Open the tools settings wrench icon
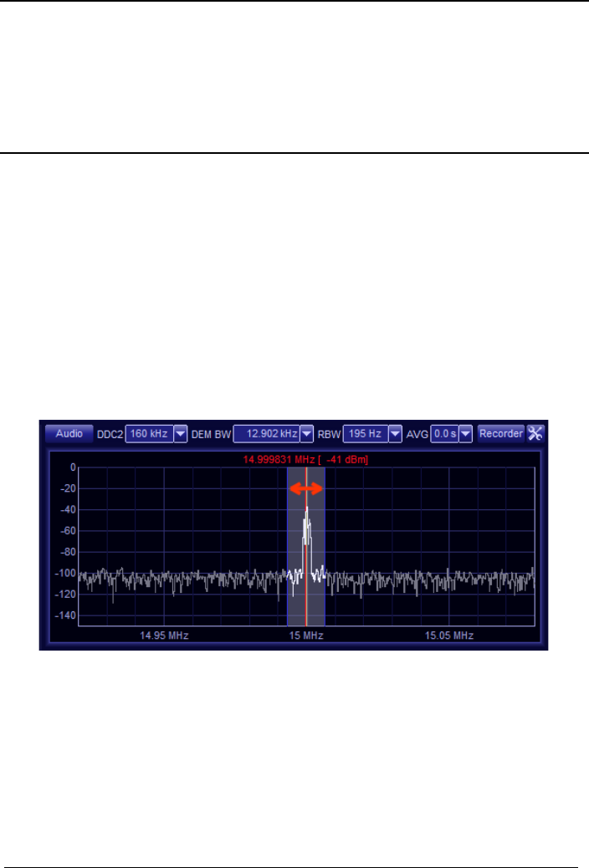This screenshot has height=868, width=589. [535, 433]
